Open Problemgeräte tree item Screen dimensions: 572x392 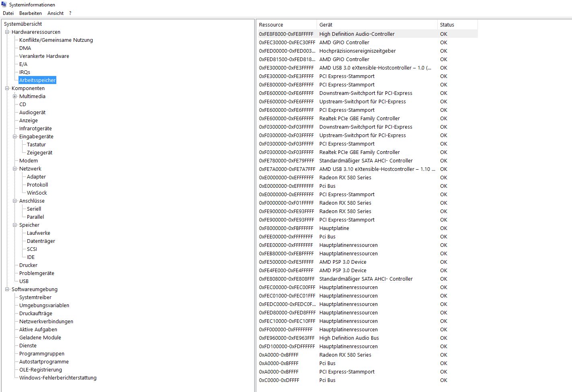tap(37, 273)
